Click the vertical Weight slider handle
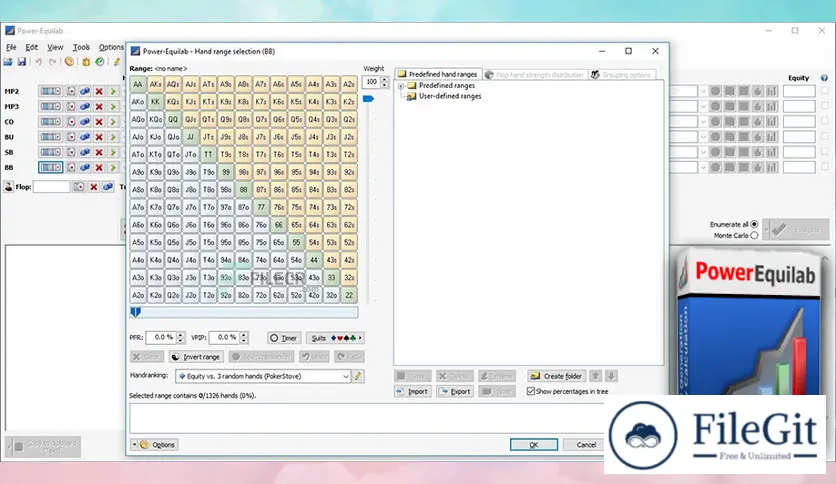 coord(368,99)
